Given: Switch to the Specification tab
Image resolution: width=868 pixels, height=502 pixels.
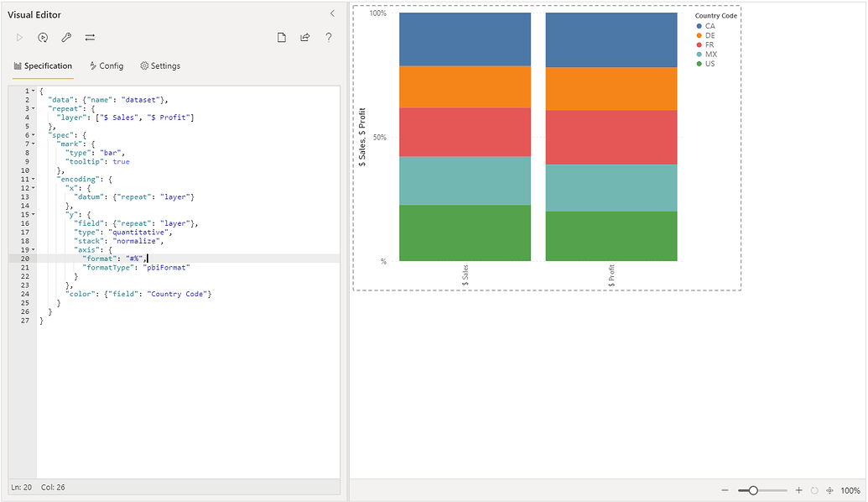Looking at the screenshot, I should (x=43, y=65).
